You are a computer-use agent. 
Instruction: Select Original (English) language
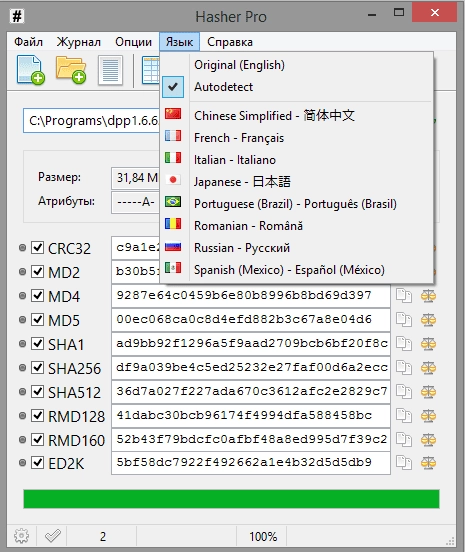(x=296, y=65)
